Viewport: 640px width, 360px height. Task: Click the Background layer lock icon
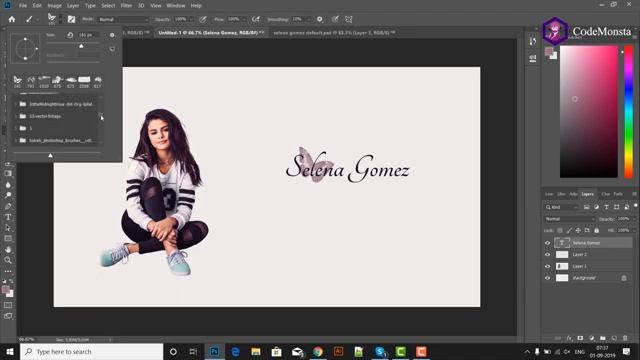[x=624, y=278]
